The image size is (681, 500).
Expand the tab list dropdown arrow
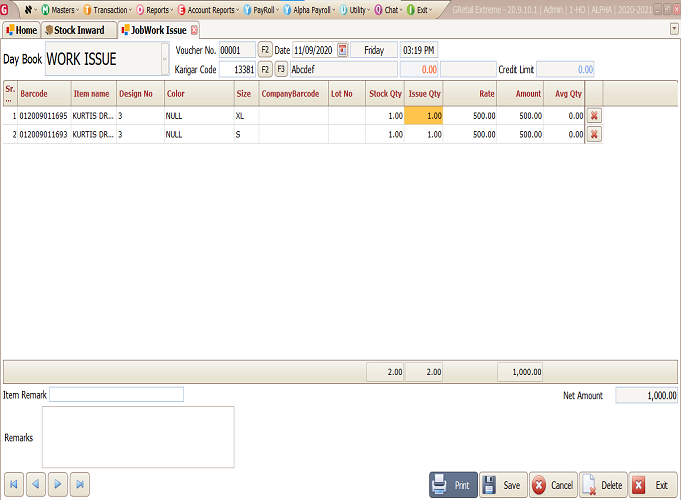coord(674,29)
